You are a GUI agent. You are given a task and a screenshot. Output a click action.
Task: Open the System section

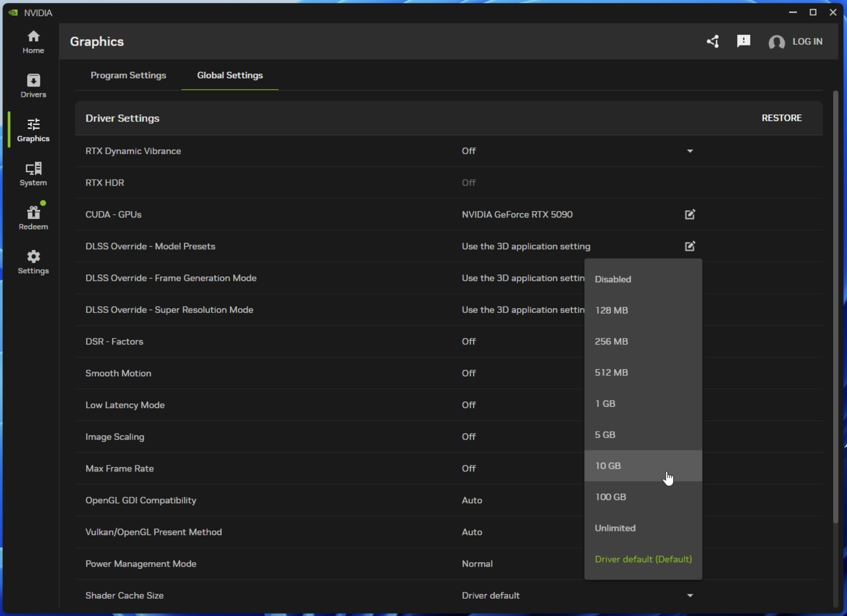coord(33,174)
